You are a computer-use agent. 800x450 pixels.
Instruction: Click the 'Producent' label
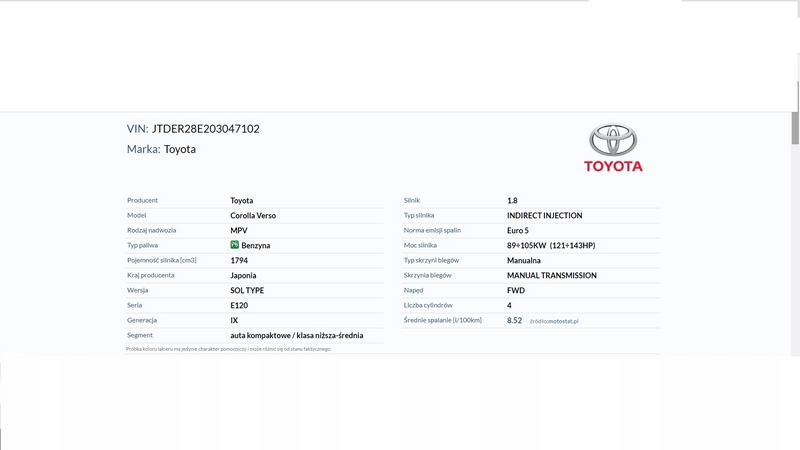tap(142, 201)
